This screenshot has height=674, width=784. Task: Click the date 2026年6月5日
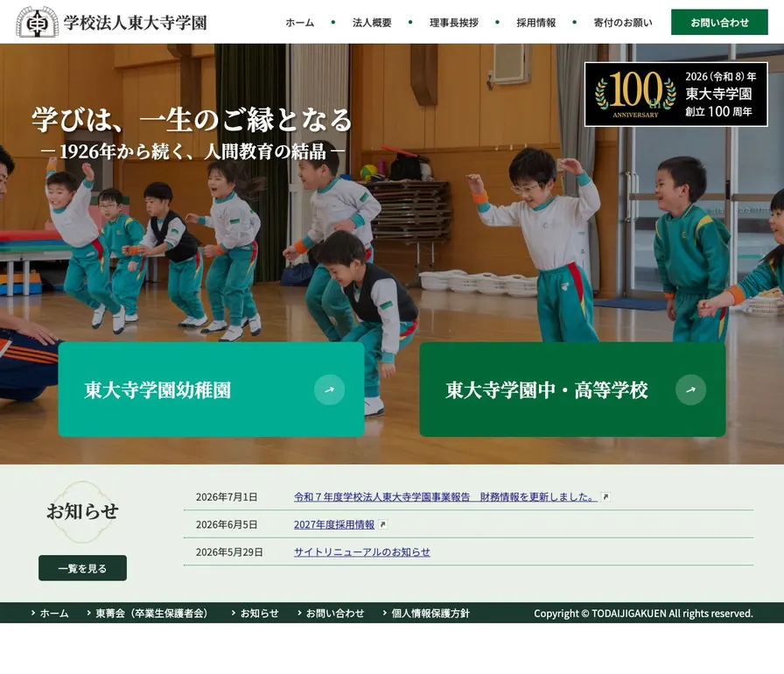pos(227,524)
